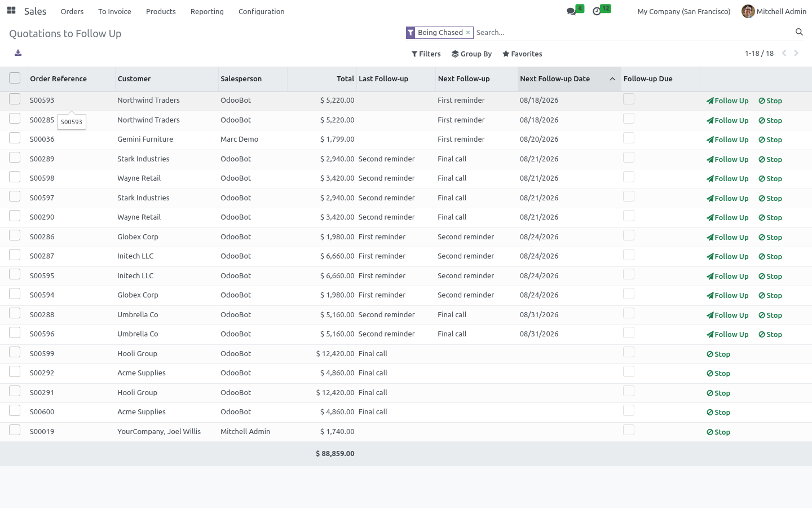Toggle the select-all header checkbox

point(15,78)
